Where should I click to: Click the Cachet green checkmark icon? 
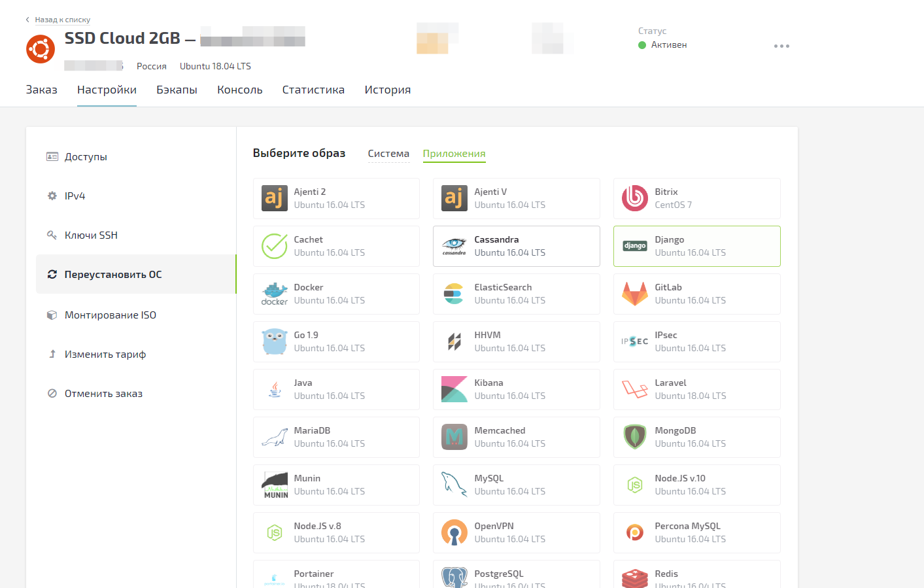point(275,246)
